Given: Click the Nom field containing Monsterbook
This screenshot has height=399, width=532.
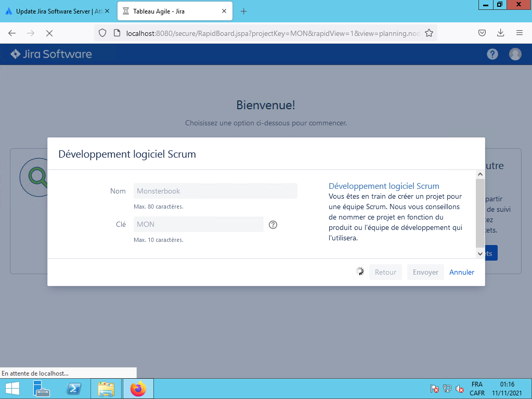Looking at the screenshot, I should point(215,191).
